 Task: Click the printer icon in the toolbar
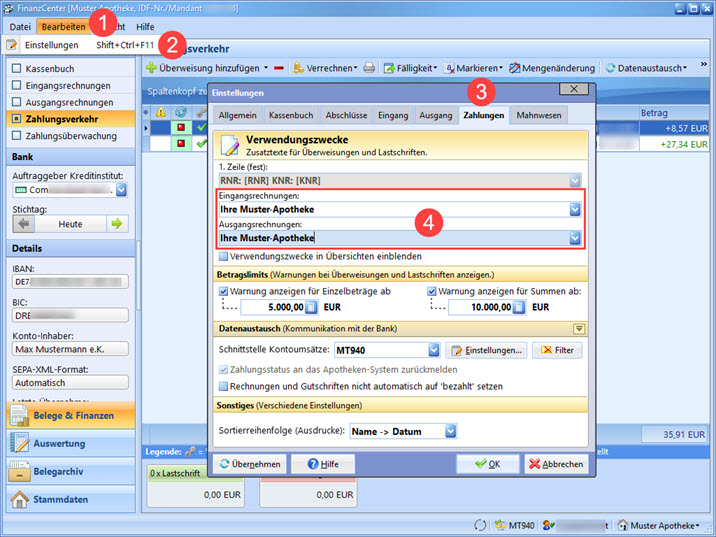369,68
